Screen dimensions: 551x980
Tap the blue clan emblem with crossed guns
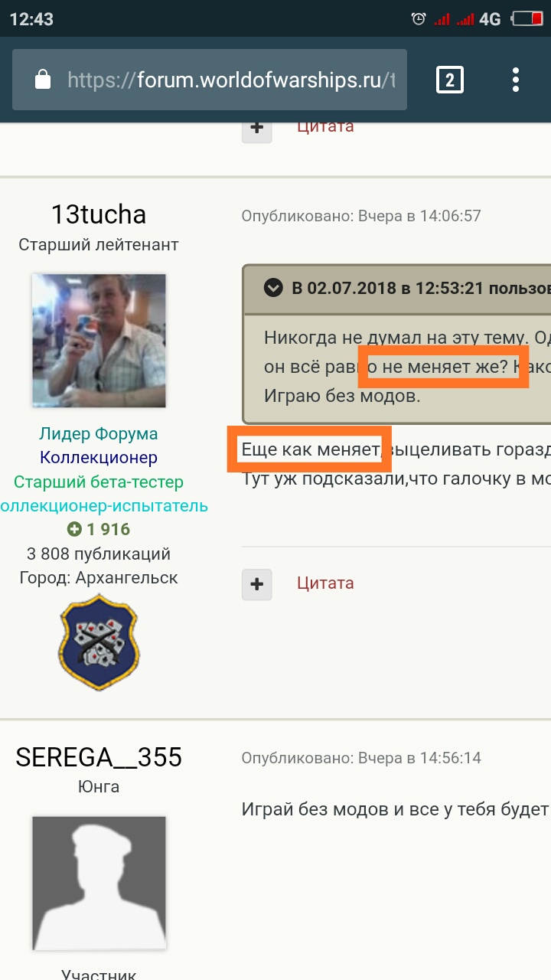tap(98, 642)
